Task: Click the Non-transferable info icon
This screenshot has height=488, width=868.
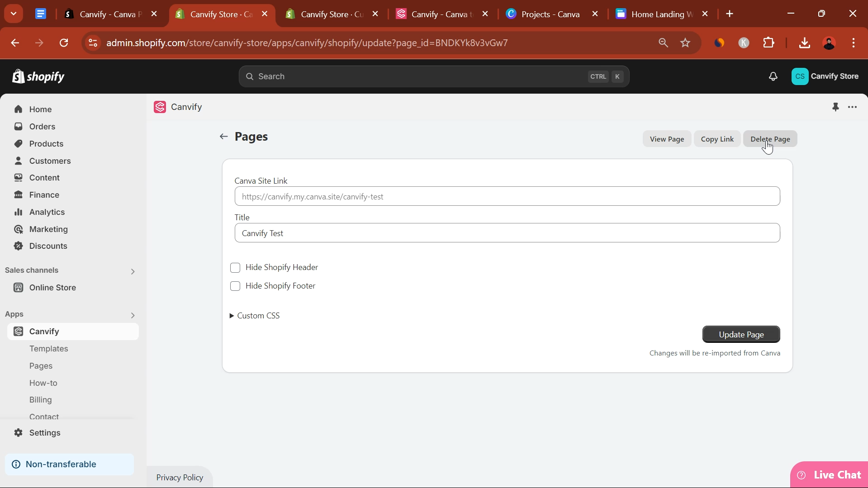Action: point(16,464)
